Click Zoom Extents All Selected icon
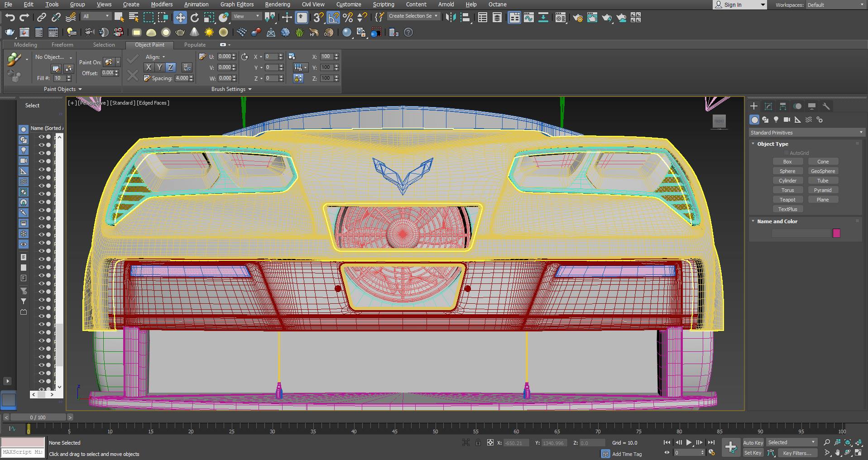Viewport: 868px width, 460px height. (x=858, y=442)
